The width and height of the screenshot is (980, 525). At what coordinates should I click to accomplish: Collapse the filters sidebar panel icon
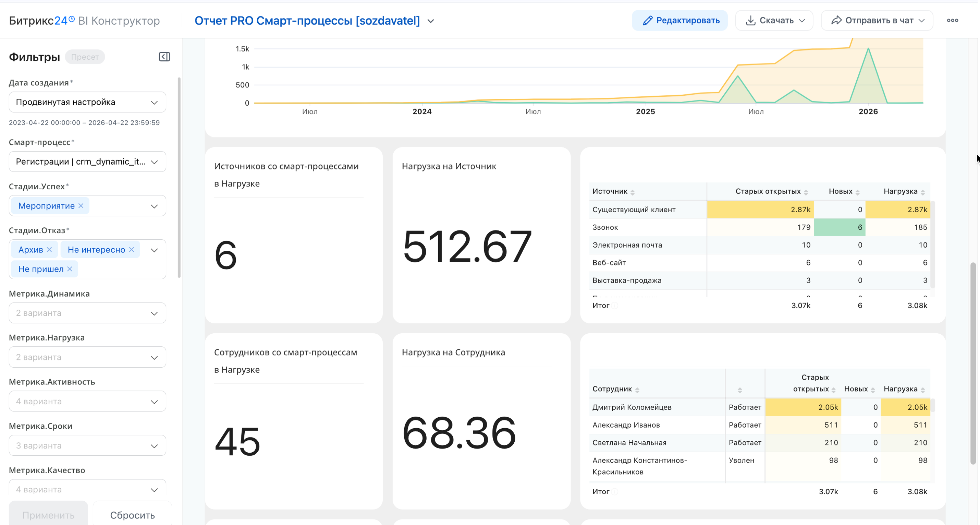pyautogui.click(x=164, y=57)
